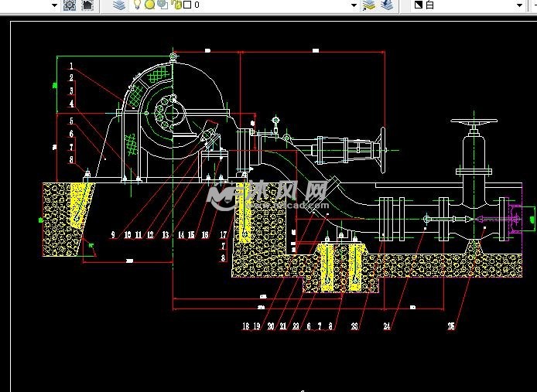Expand the workspace selector dropdown arrow
The height and width of the screenshot is (392, 537).
click(55, 5)
